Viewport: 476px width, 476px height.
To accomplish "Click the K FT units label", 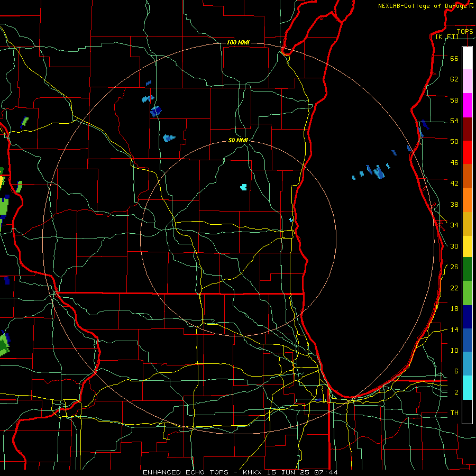I will (447, 36).
